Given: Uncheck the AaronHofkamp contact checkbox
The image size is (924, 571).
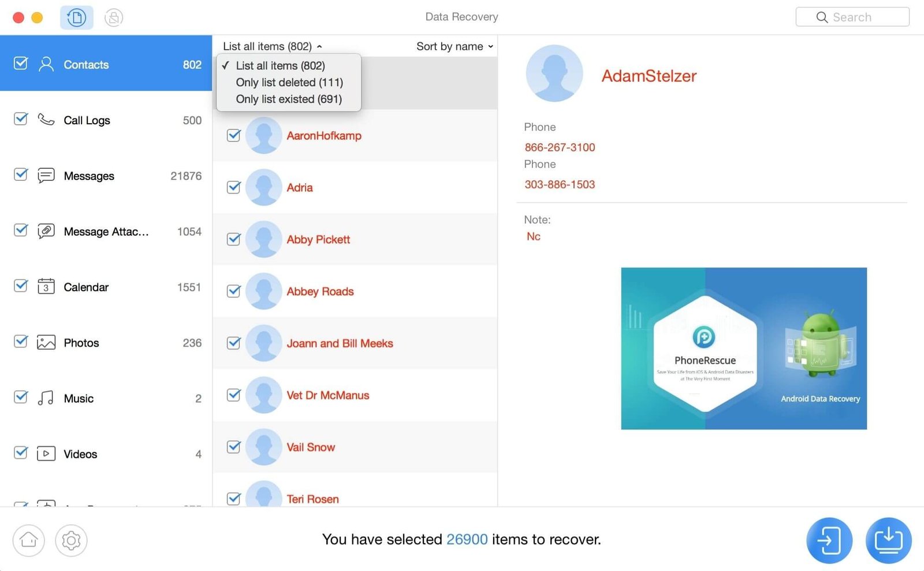Looking at the screenshot, I should [234, 135].
